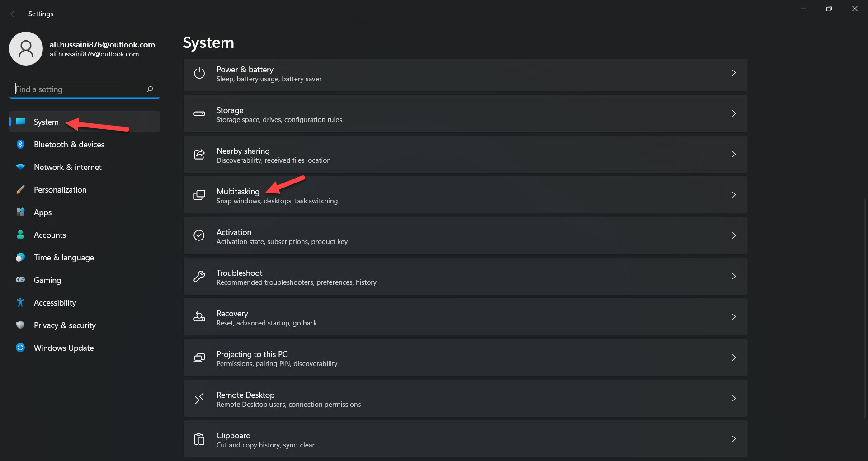868x461 pixels.
Task: Click the Power & battery icon
Action: coord(199,73)
